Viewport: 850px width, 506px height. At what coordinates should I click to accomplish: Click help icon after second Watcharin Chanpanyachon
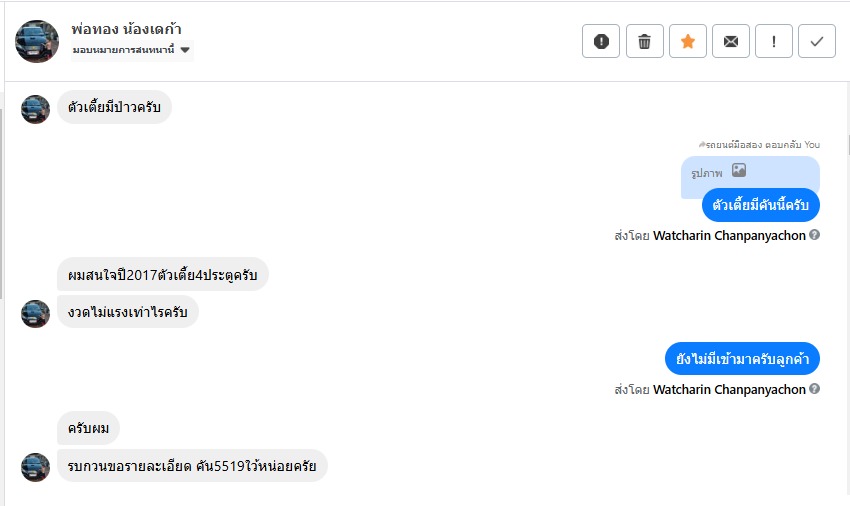(x=815, y=389)
